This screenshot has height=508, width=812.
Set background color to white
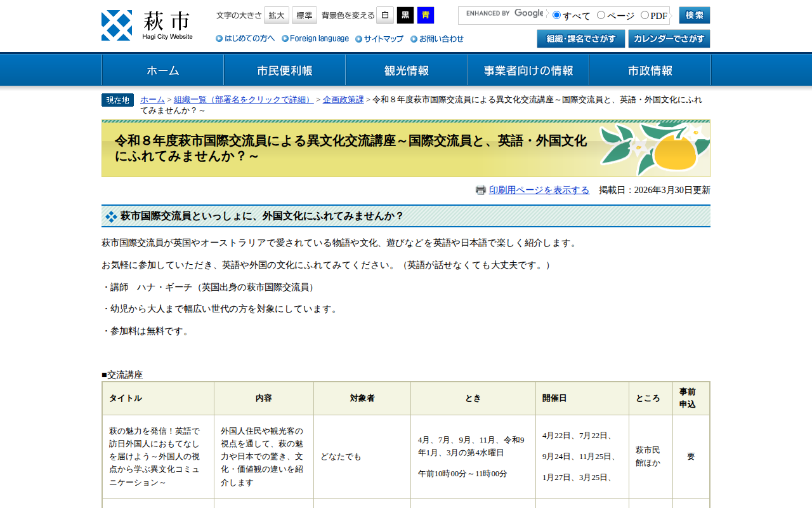[385, 15]
